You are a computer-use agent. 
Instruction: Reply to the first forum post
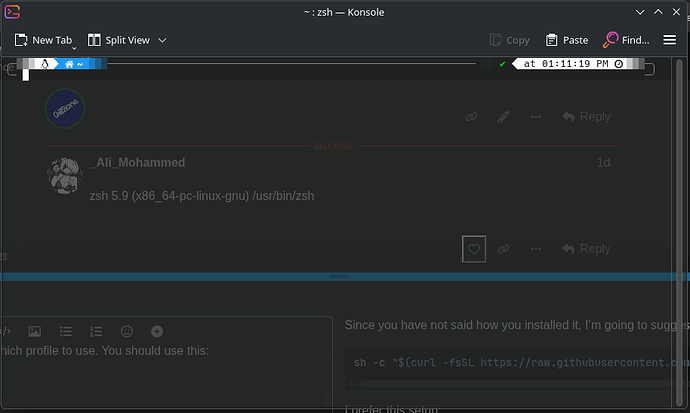click(x=587, y=117)
